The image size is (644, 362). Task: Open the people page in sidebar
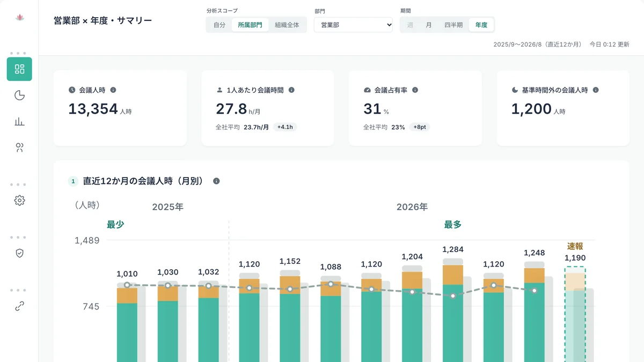[x=19, y=148]
